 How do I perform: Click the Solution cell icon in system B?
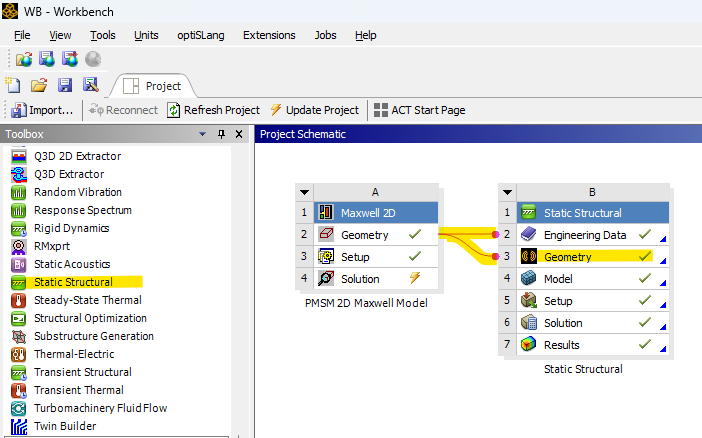pyautogui.click(x=529, y=322)
